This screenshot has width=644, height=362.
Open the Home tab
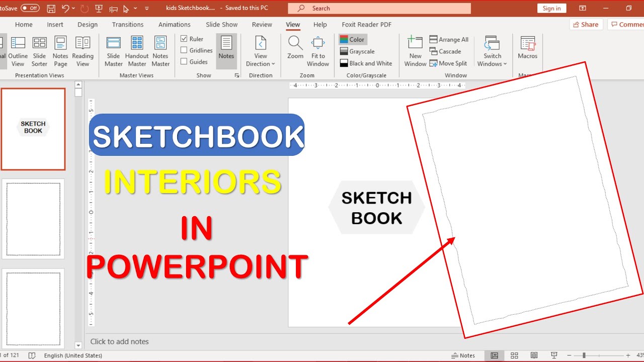[24, 24]
